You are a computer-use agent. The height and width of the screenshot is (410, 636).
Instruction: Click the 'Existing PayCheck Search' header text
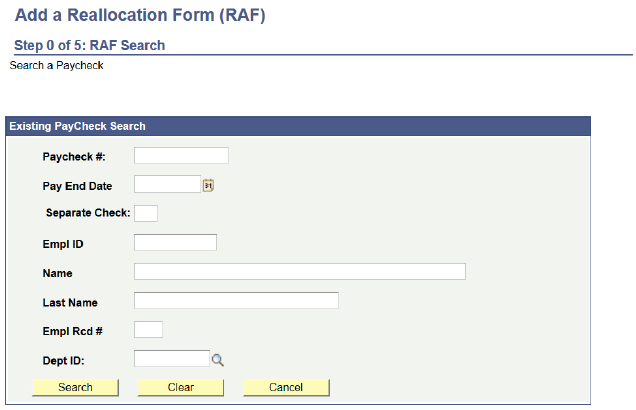77,126
